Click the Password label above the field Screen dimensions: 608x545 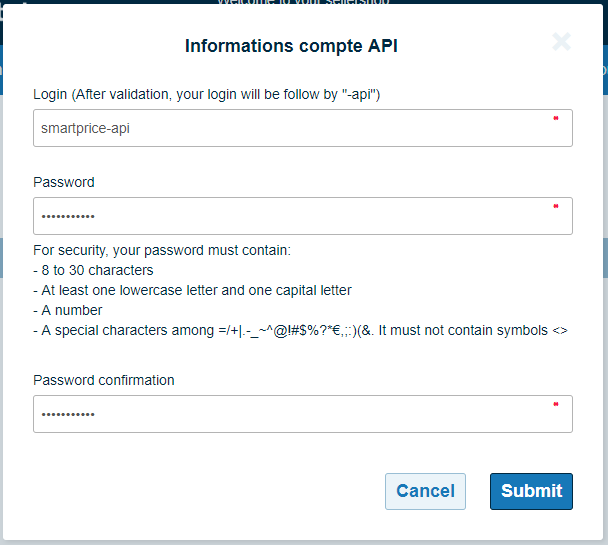64,182
